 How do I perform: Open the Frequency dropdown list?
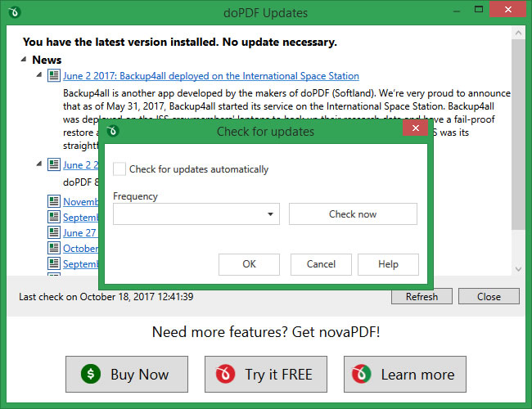196,214
